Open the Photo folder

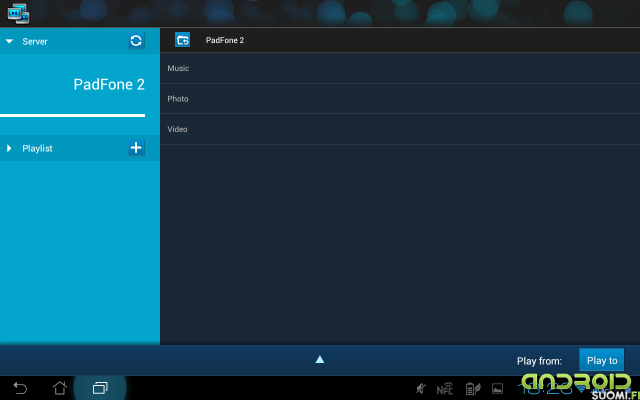[400, 99]
